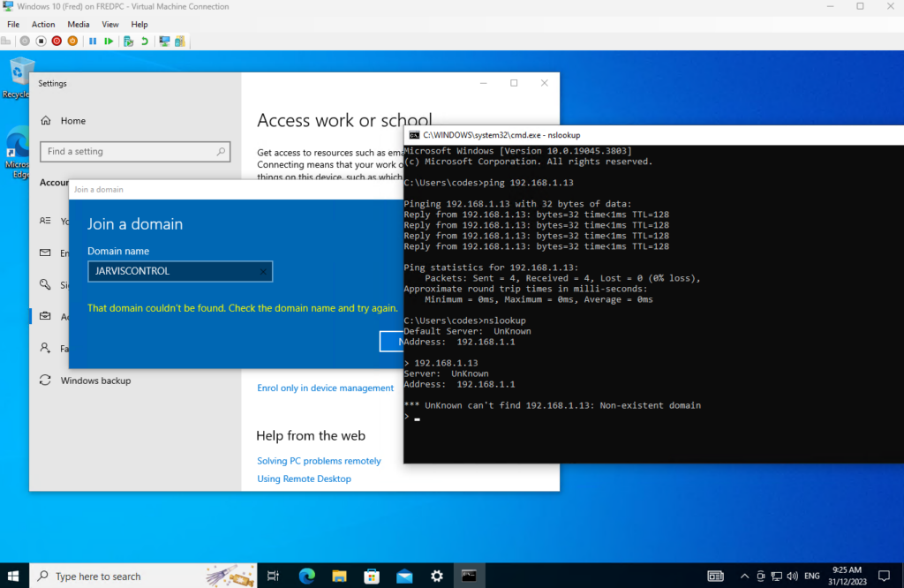Switch to Command Prompt via taskbar icon

470,576
